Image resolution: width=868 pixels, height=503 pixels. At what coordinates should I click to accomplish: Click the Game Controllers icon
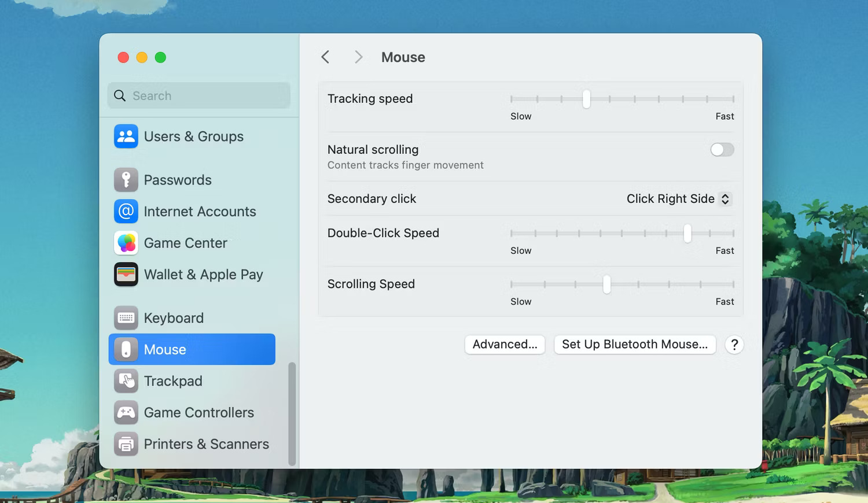coord(126,412)
